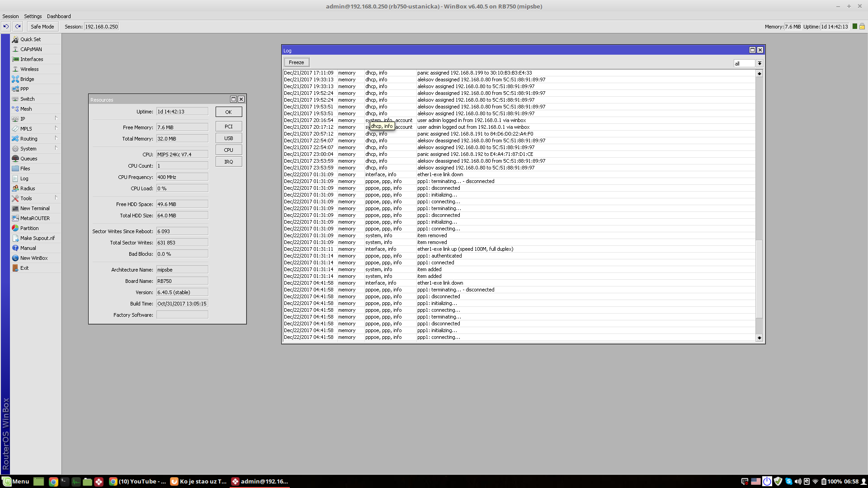This screenshot has width=868, height=488.
Task: Click OK in the Resources window
Action: coord(229,112)
